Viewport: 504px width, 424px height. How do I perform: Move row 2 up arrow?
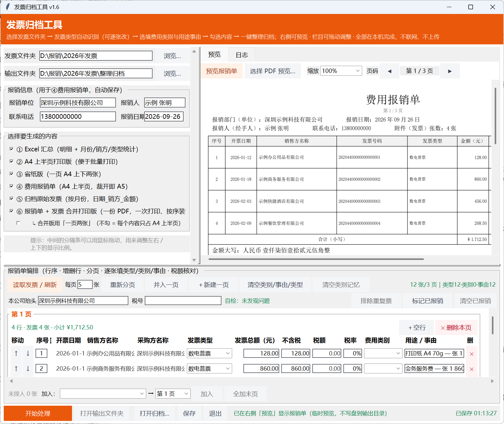pos(16,368)
